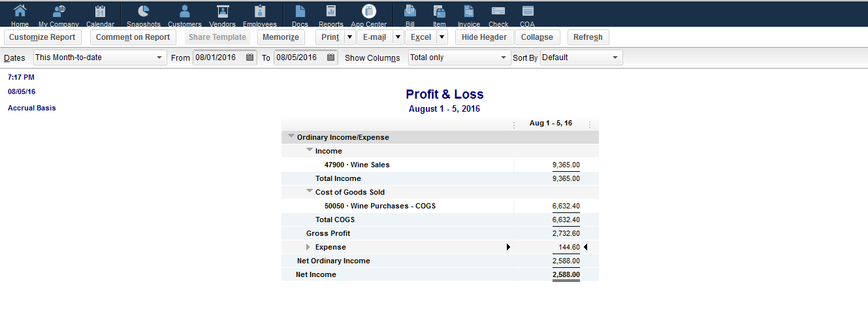Click the Customize Report button
This screenshot has height=311, width=868.
(42, 37)
